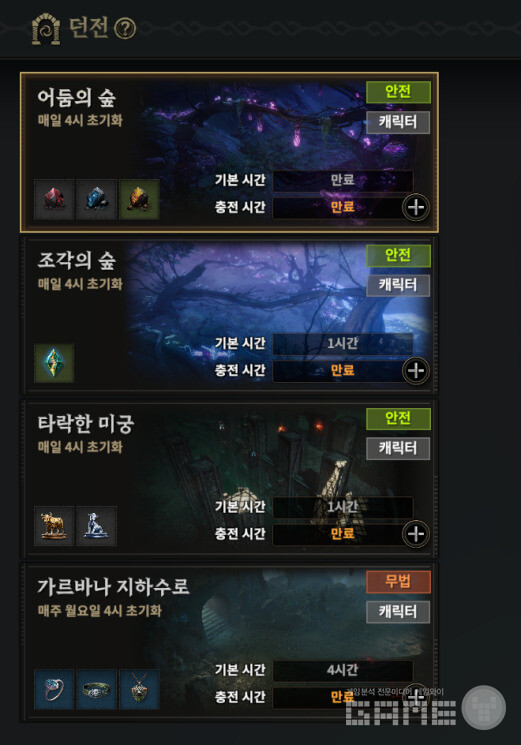Add charge time for 조각의 숲
This screenshot has height=745, width=521.
point(416,371)
